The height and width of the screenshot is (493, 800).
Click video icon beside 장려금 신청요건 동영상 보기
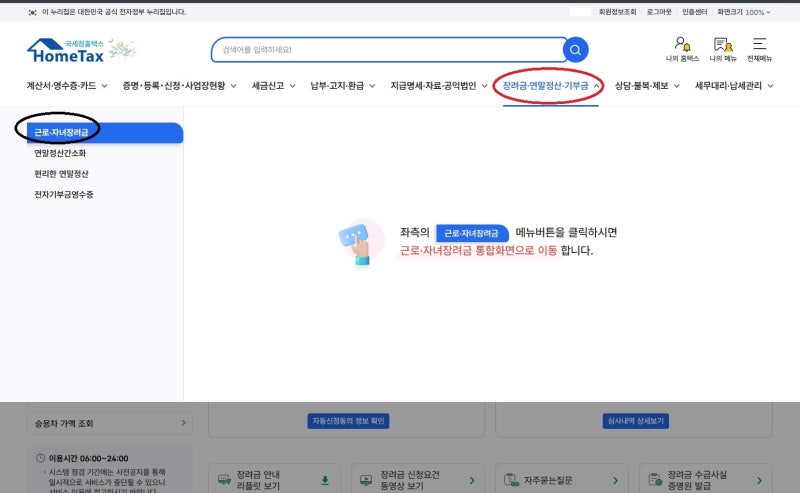(x=366, y=480)
